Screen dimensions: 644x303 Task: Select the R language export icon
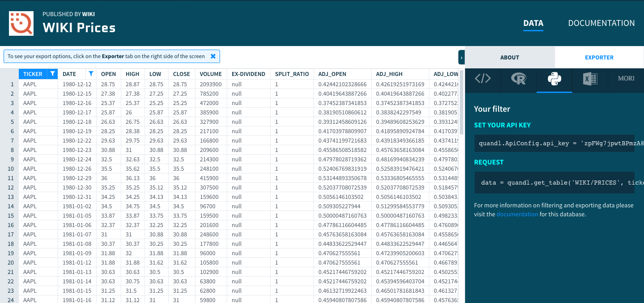(x=518, y=79)
